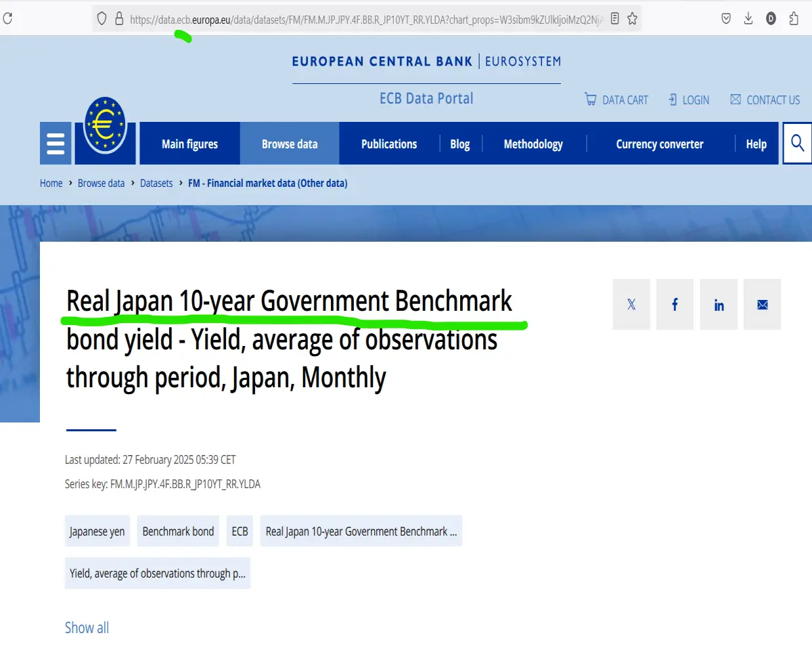Click the padlock site security icon
The image size is (812, 650).
click(119, 19)
